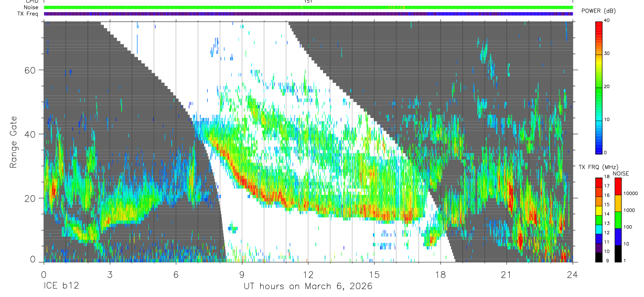The height and width of the screenshot is (297, 644).
Task: Click the POWER (dB) colorbar legend
Action: click(599, 87)
